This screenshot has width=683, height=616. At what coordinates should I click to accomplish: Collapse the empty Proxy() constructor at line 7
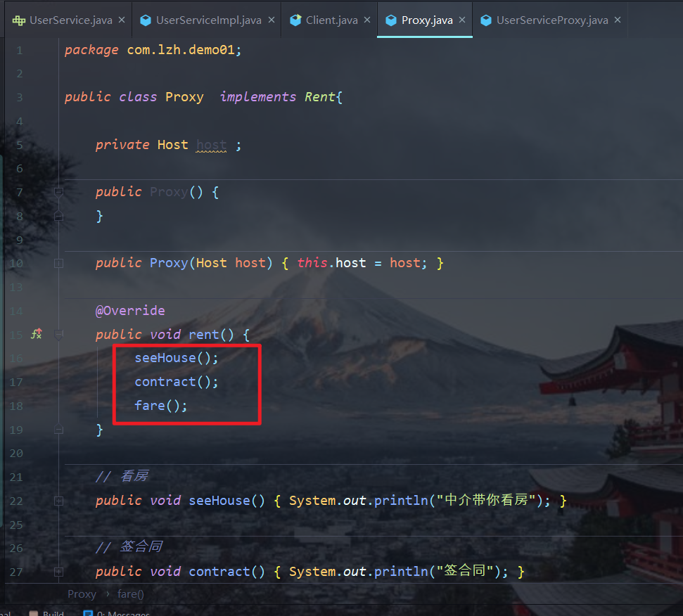click(58, 191)
